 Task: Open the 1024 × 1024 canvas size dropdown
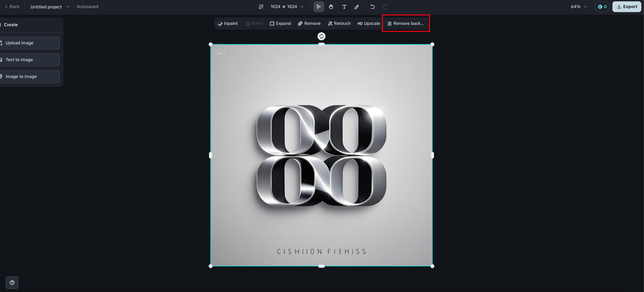point(287,7)
